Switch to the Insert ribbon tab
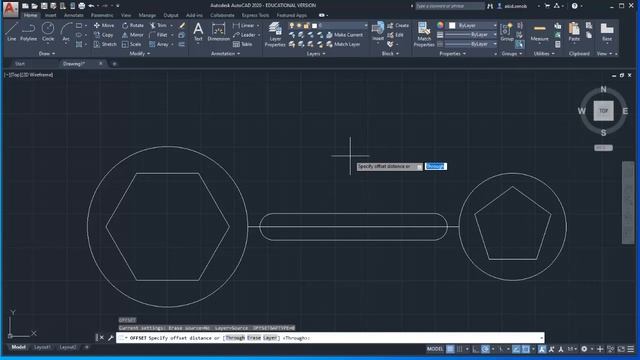Viewport: 640px width, 360px height. (x=51, y=15)
